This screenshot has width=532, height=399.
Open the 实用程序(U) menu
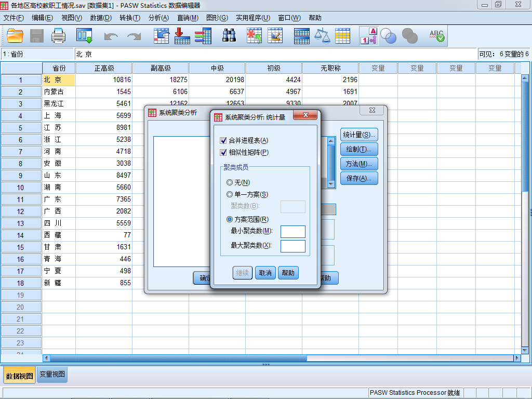tap(253, 18)
